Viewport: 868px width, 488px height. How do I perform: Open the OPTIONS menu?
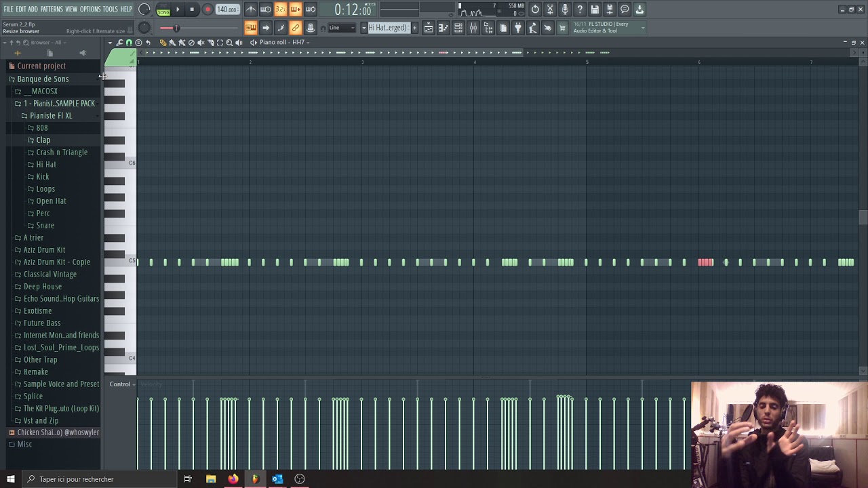point(90,9)
